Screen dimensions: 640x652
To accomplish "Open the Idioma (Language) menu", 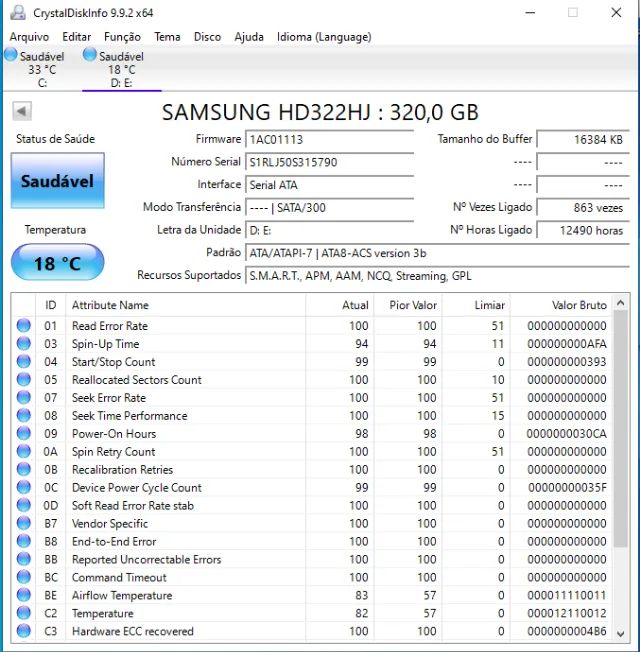I will tap(324, 37).
